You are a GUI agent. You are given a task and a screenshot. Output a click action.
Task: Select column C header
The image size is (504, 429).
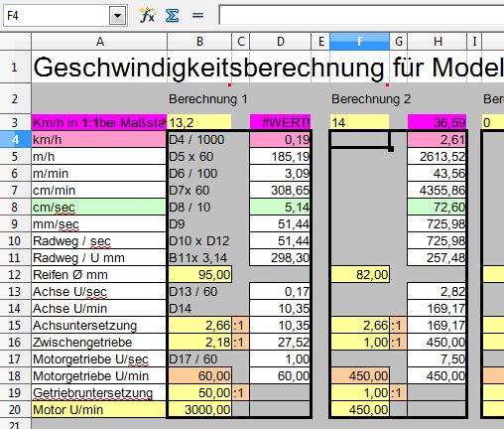pos(241,42)
